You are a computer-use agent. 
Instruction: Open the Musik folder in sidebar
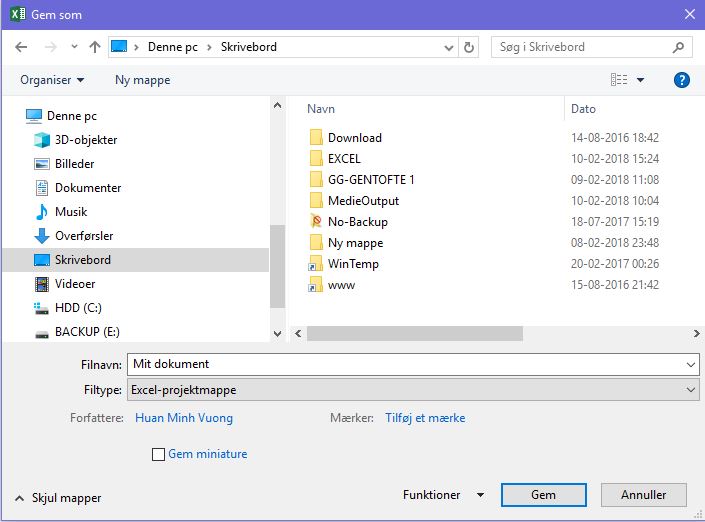[x=70, y=212]
